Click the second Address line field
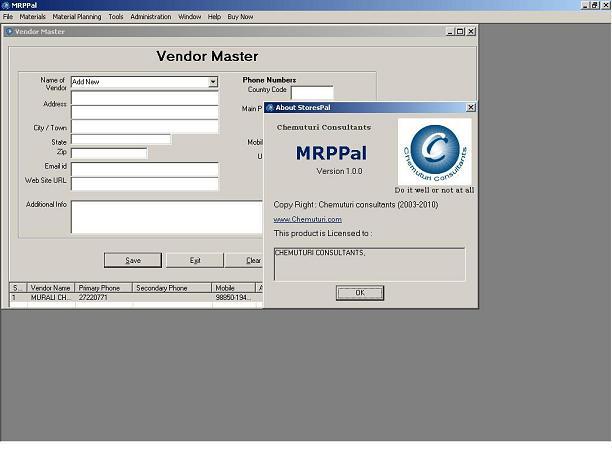This screenshot has height=459, width=612. (x=144, y=112)
